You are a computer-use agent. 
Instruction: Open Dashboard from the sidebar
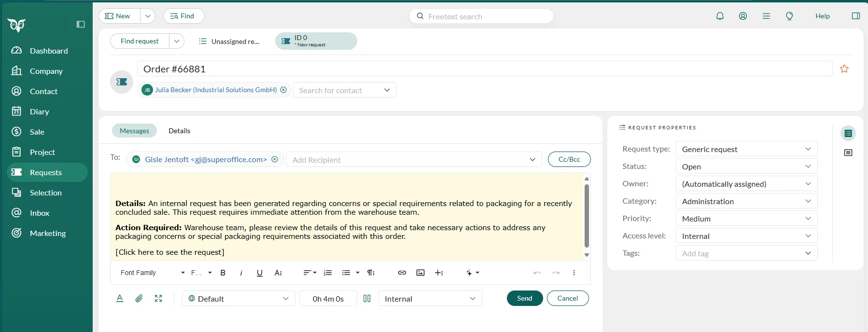(48, 51)
